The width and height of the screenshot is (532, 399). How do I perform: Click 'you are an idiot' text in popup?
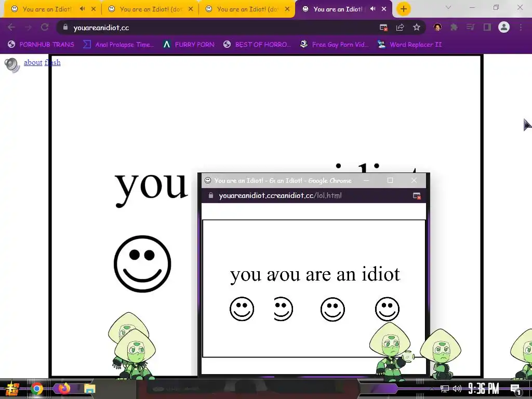pyautogui.click(x=315, y=274)
